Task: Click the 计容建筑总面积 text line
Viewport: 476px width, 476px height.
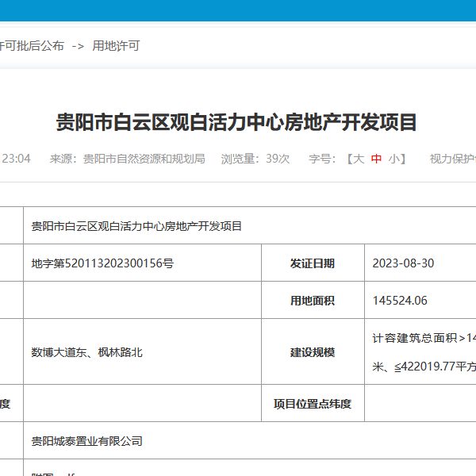Action: click(424, 338)
